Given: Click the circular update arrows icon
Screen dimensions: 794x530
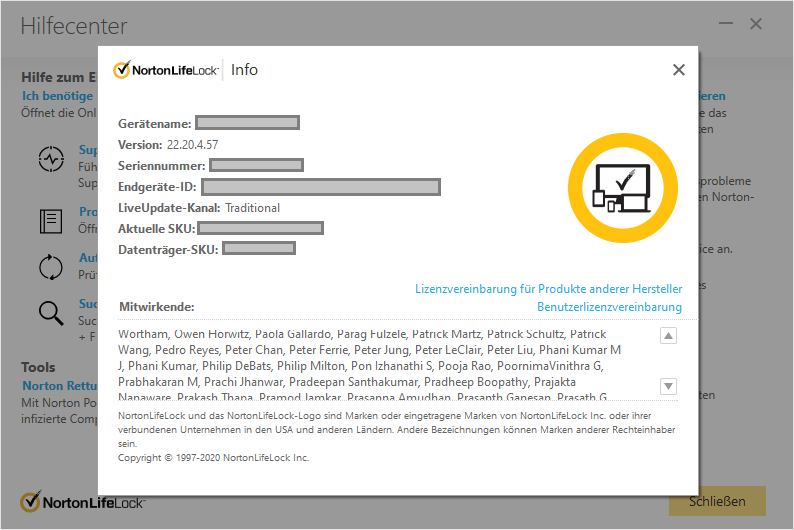Looking at the screenshot, I should click(x=51, y=267).
